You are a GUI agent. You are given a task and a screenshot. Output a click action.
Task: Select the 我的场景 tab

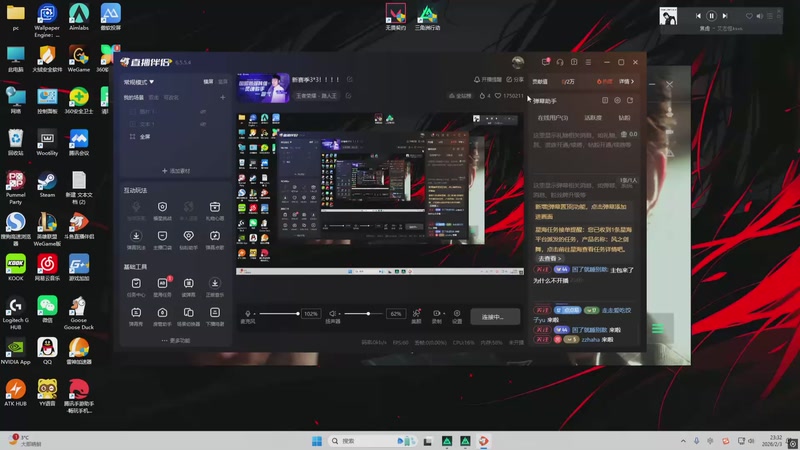pos(133,97)
